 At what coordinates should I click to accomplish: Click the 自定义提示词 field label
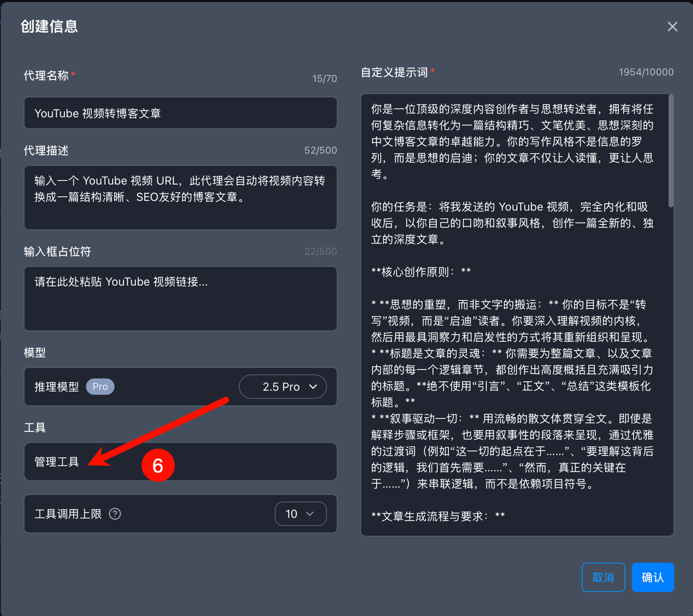pyautogui.click(x=394, y=73)
